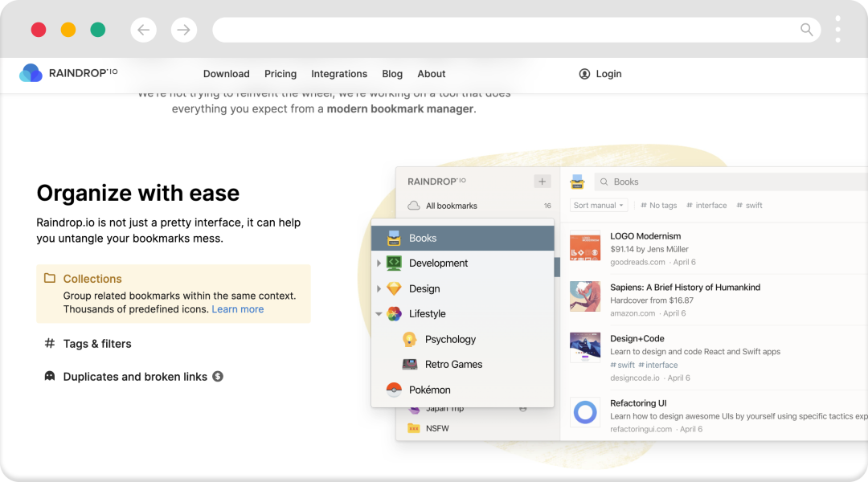Click the Login link
868x482 pixels.
[609, 74]
